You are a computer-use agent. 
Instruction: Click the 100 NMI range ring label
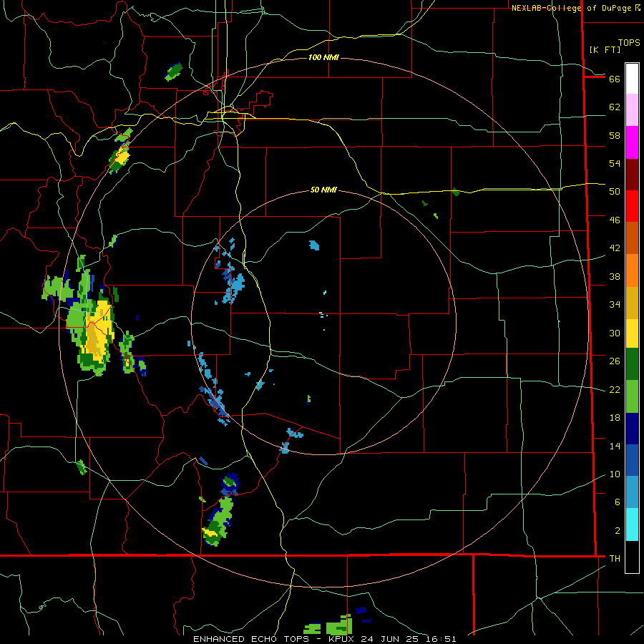pos(323,57)
